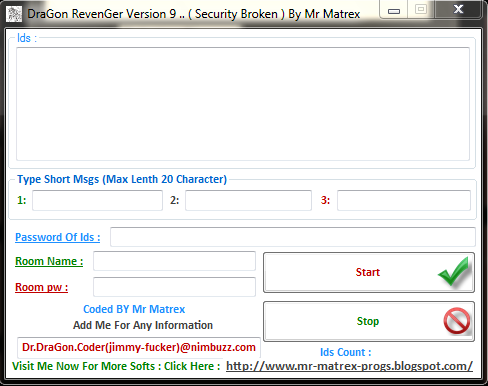488x386 pixels.
Task: Click the Stop button
Action: click(x=369, y=321)
